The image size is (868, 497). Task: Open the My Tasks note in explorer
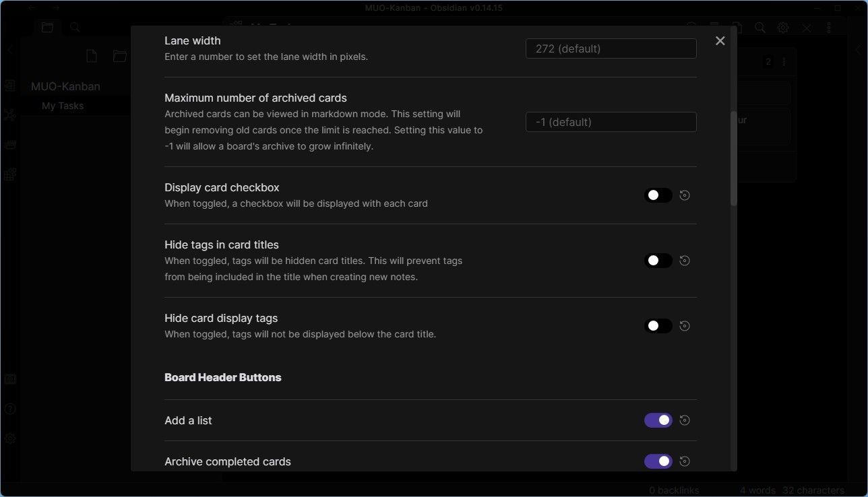[63, 106]
